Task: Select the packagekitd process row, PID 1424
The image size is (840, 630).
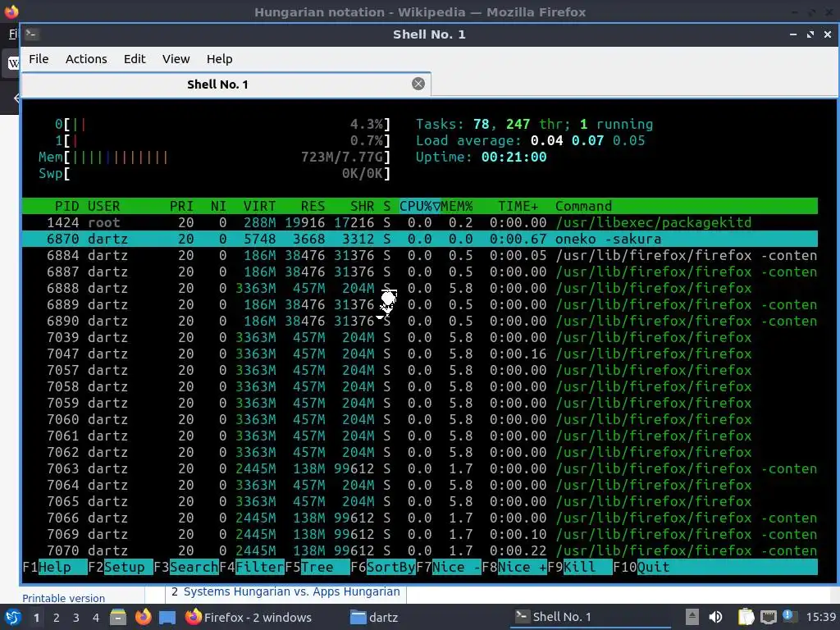Action: [x=420, y=222]
